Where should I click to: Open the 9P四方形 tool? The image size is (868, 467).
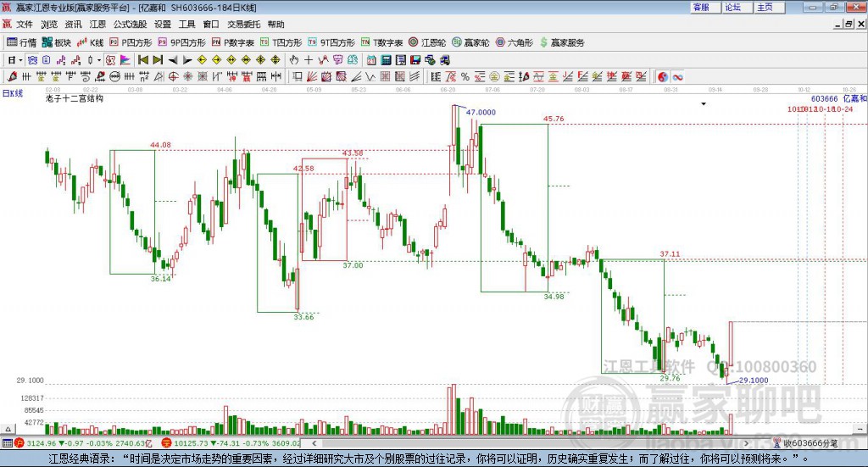tap(182, 42)
